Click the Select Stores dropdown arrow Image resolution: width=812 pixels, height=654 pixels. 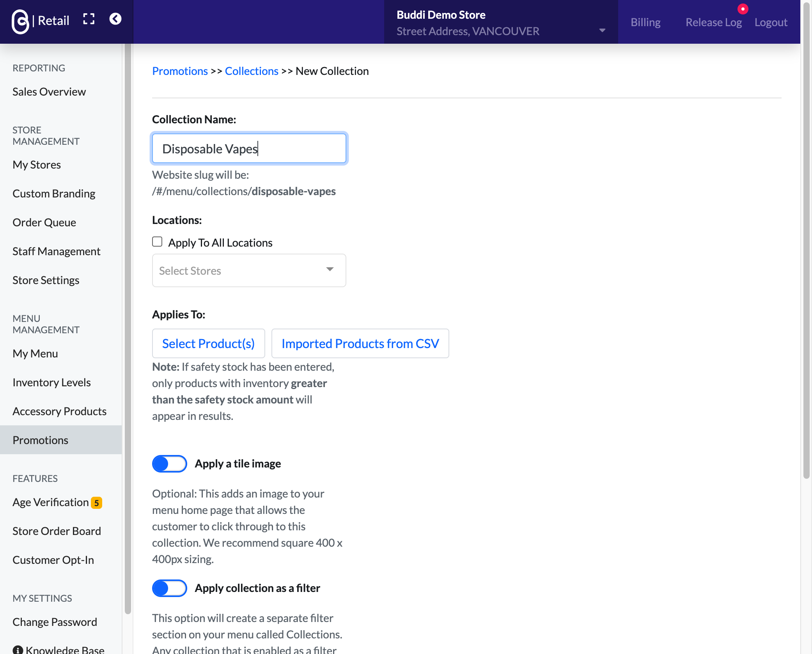tap(330, 269)
